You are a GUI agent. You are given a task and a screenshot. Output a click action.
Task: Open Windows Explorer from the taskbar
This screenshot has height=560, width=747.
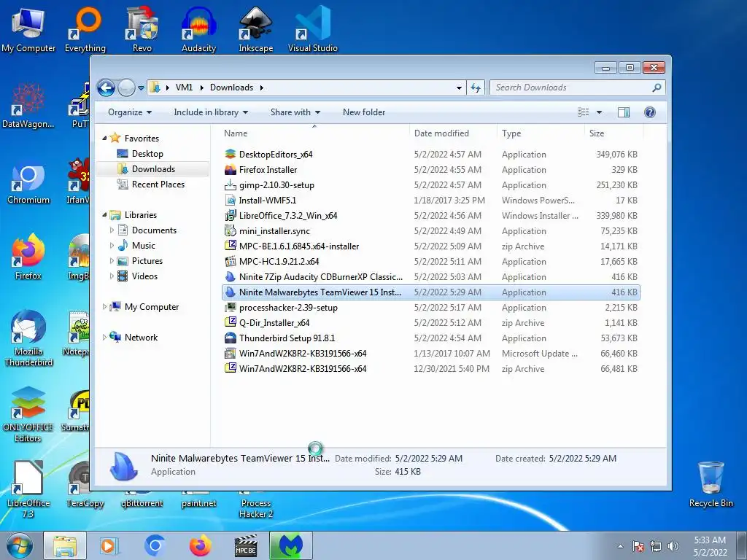(65, 545)
